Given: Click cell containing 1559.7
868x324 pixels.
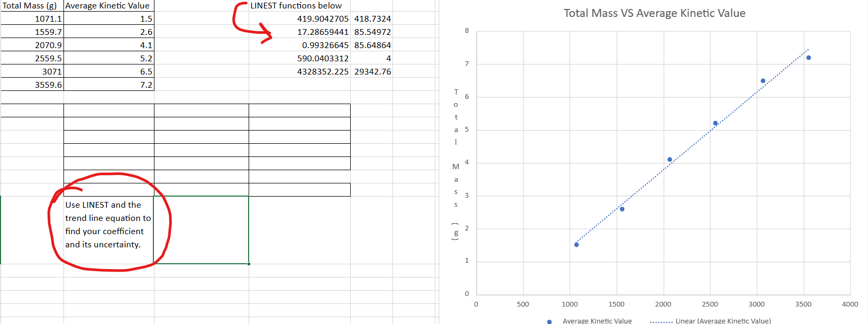Looking at the screenshot, I should (x=32, y=32).
